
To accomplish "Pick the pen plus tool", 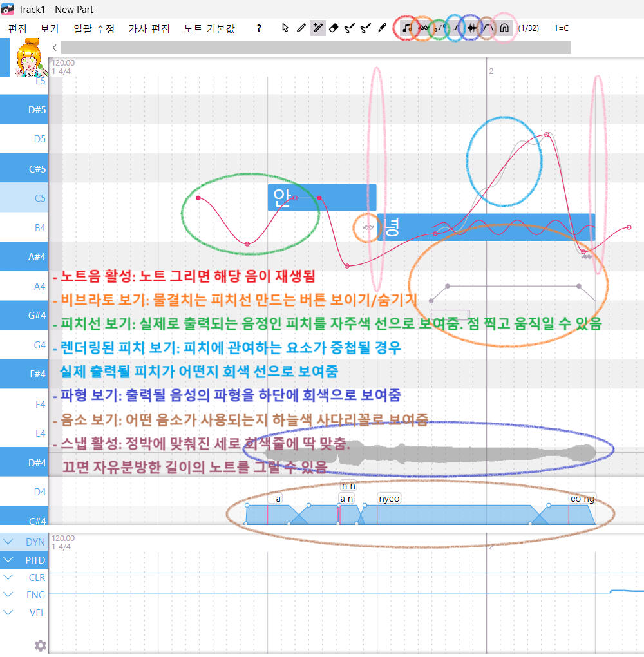I will 317,28.
